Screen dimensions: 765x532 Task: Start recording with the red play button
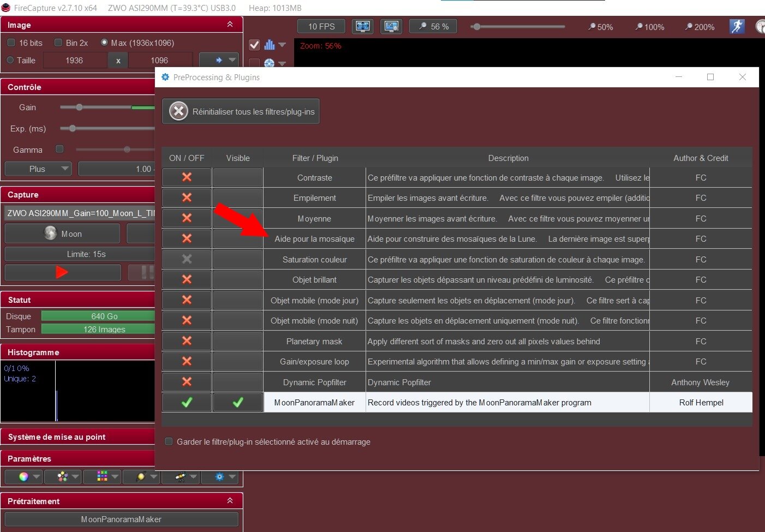62,272
